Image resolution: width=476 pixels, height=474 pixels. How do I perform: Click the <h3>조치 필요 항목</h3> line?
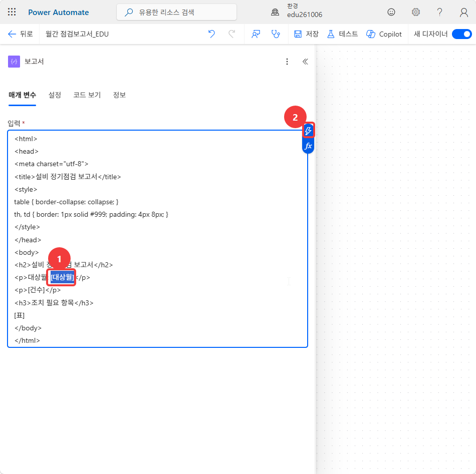click(54, 303)
